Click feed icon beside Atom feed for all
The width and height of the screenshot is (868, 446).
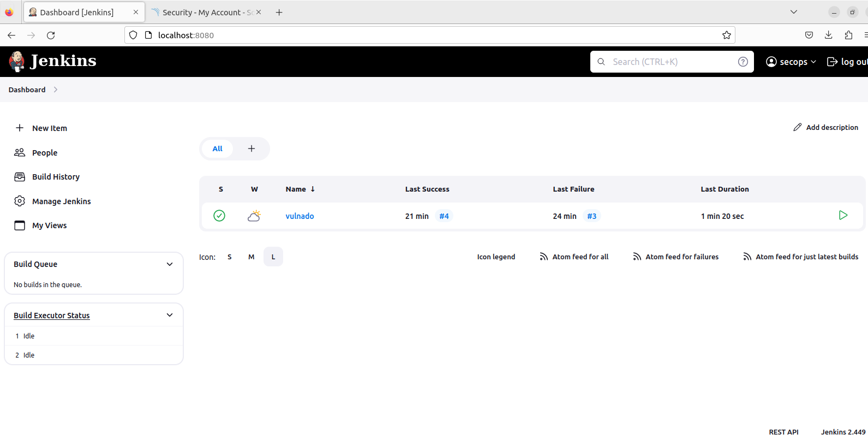(x=544, y=257)
